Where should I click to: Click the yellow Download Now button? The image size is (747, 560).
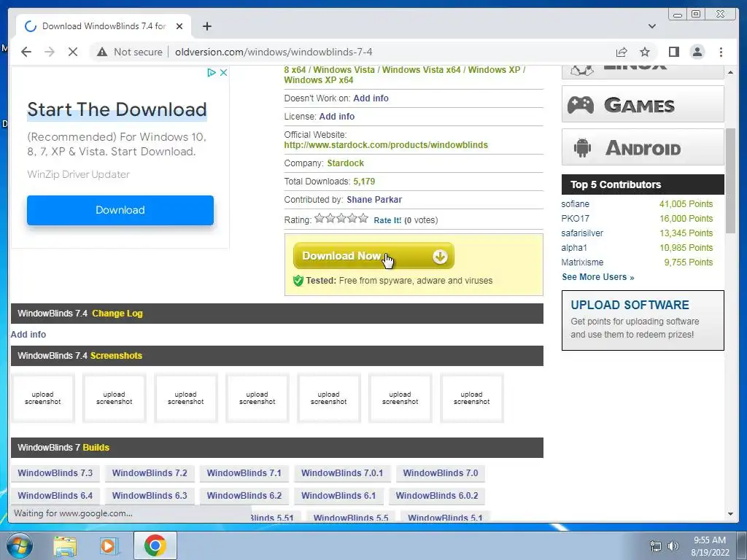(x=373, y=256)
